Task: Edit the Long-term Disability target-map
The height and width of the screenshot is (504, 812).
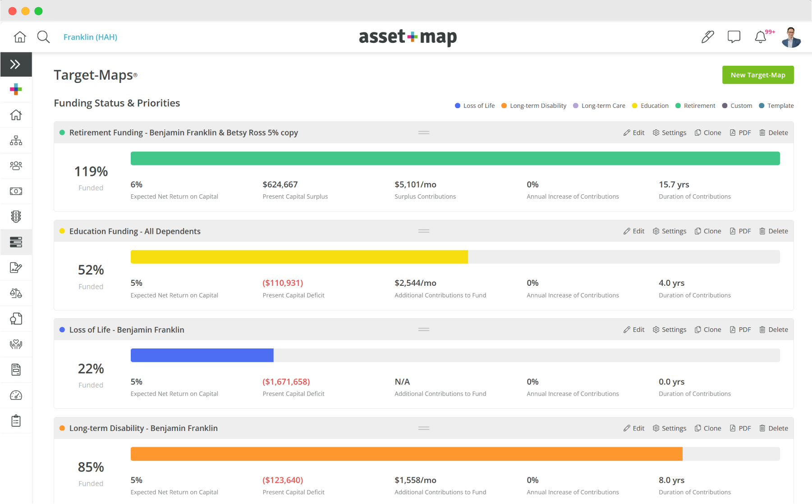Action: point(634,428)
